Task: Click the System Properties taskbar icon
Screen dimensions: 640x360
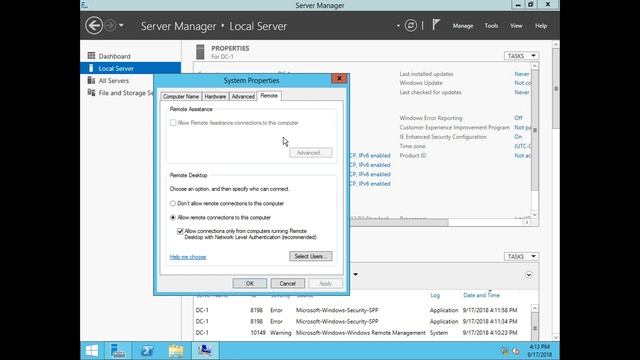Action: click(x=205, y=351)
